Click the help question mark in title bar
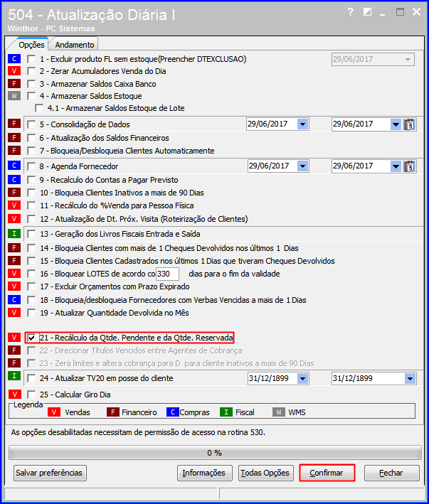This screenshot has height=504, width=429. [x=350, y=12]
